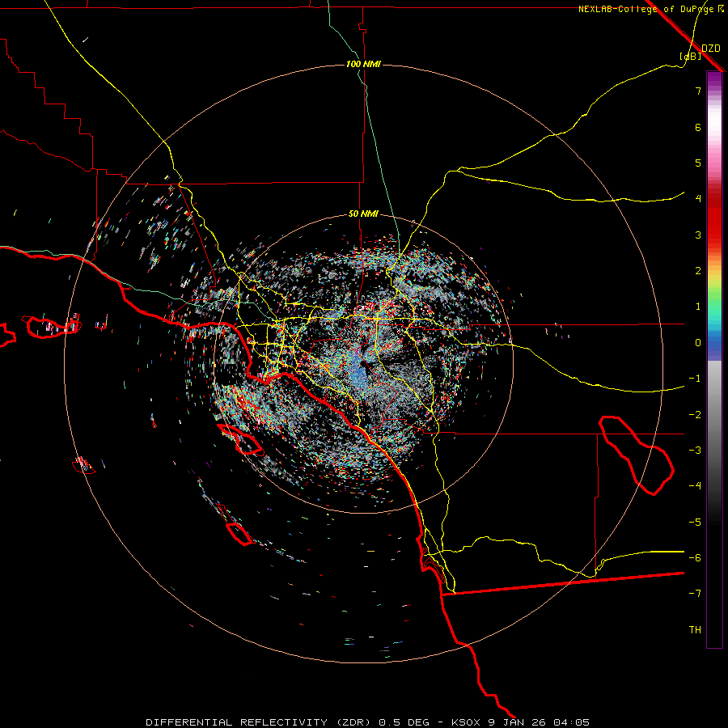
Task: Click the "-4" value on the color scale
Action: point(695,486)
